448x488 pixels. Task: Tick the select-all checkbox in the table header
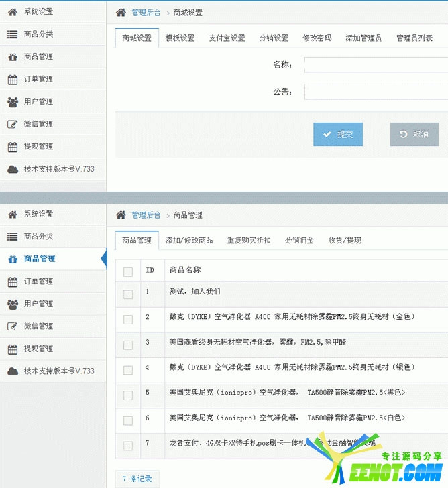pos(128,271)
